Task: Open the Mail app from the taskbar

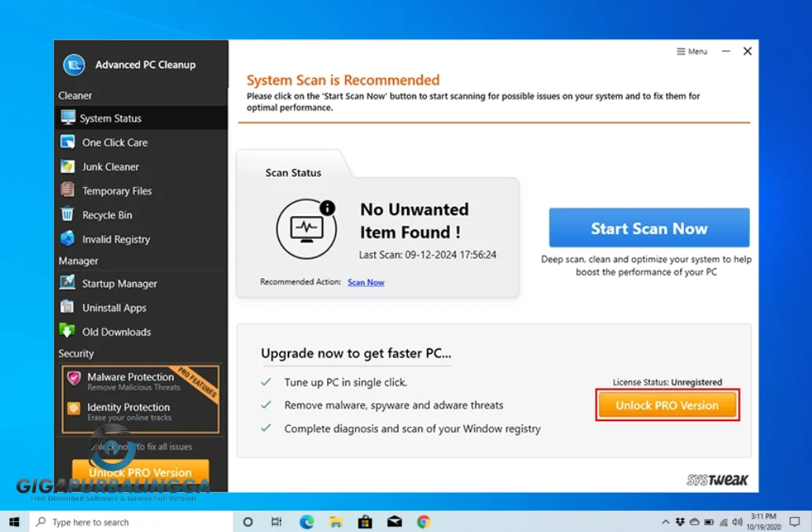Action: tap(395, 522)
